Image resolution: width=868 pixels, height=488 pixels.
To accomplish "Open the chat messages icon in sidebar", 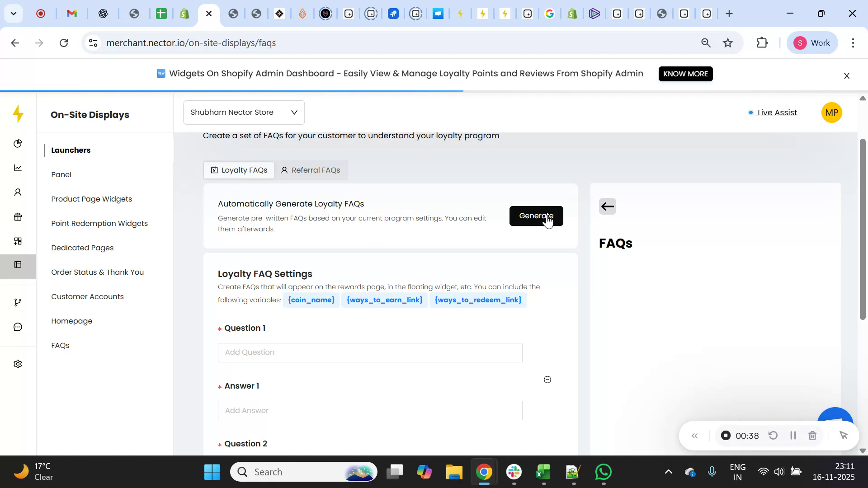I will [18, 327].
